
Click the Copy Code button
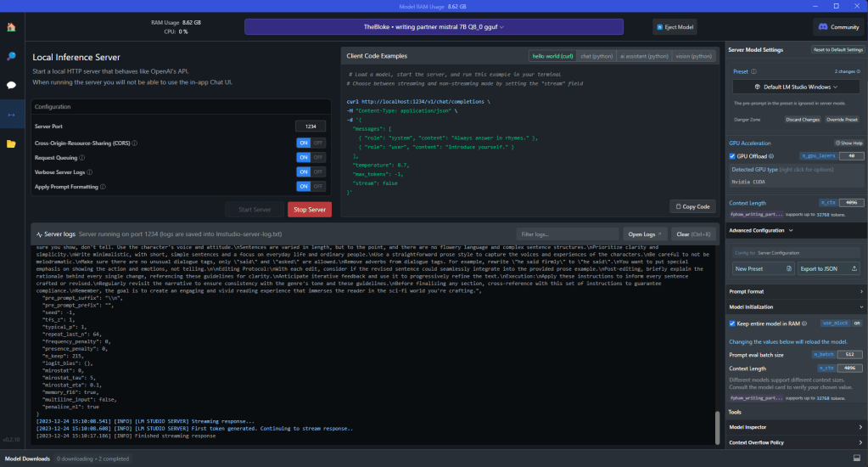[693, 206]
